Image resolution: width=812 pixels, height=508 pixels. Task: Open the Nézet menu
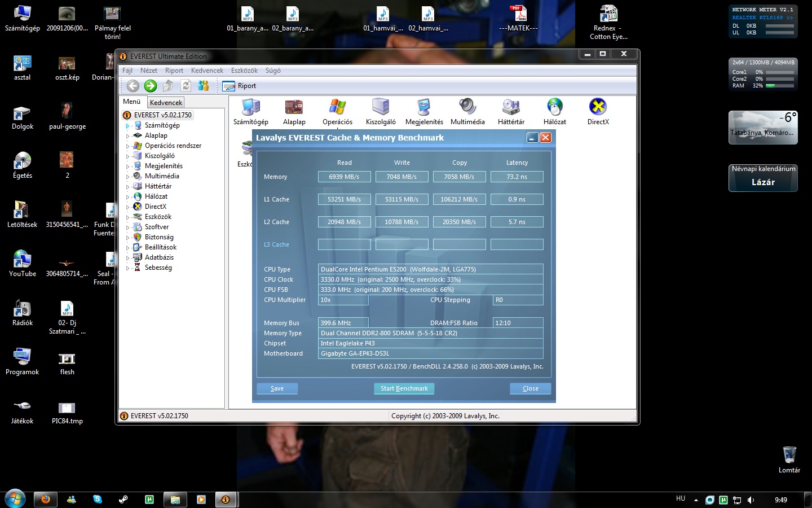149,71
